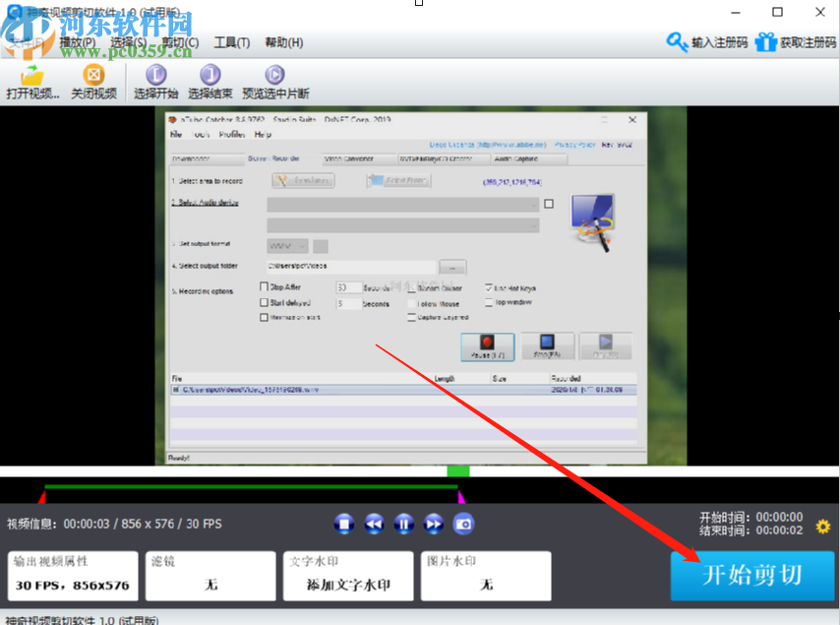
Task: Open the 剪切(C) menu
Action: (180, 42)
